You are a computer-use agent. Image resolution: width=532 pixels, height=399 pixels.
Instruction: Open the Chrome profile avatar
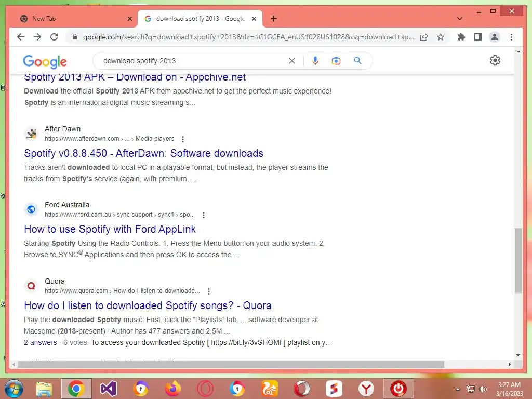[495, 37]
